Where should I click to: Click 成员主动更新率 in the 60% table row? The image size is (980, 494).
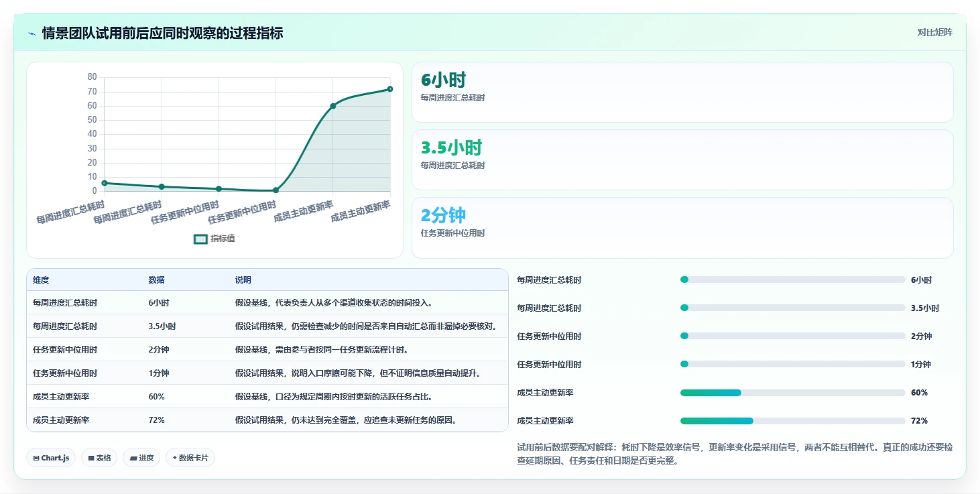click(x=61, y=397)
